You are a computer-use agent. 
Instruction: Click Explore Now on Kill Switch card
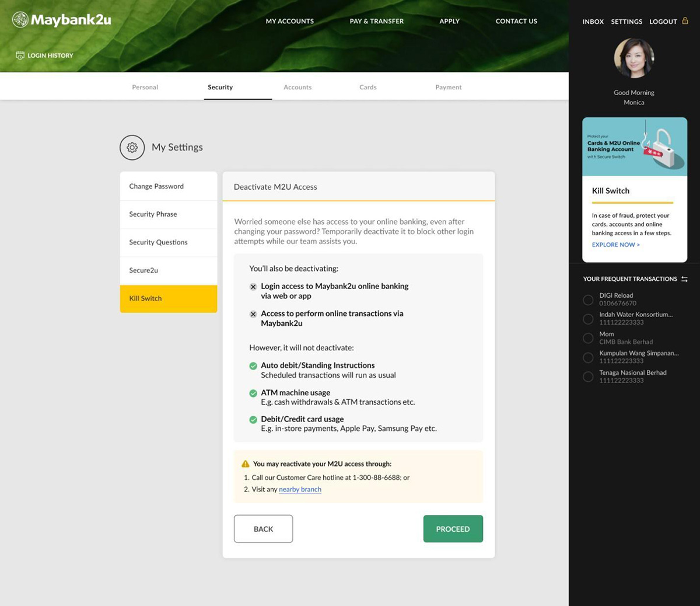point(616,245)
